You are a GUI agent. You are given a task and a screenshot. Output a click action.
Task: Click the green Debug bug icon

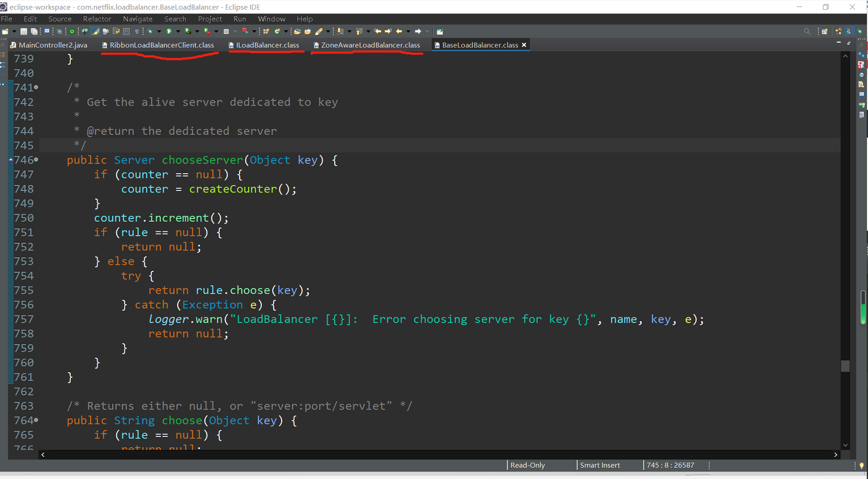(x=150, y=31)
